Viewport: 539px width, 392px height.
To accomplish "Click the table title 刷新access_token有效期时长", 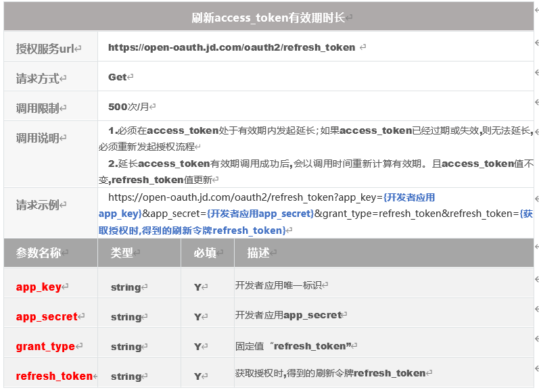I will pos(268,18).
